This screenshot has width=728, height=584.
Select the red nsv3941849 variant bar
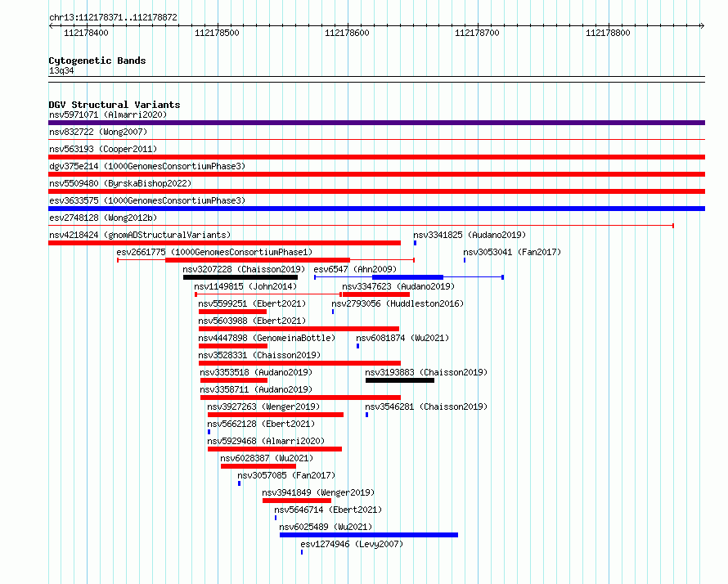point(297,501)
